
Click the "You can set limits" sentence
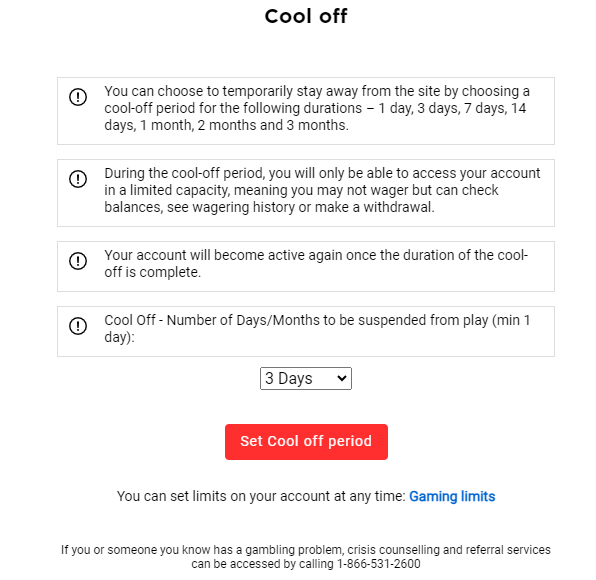click(x=261, y=496)
